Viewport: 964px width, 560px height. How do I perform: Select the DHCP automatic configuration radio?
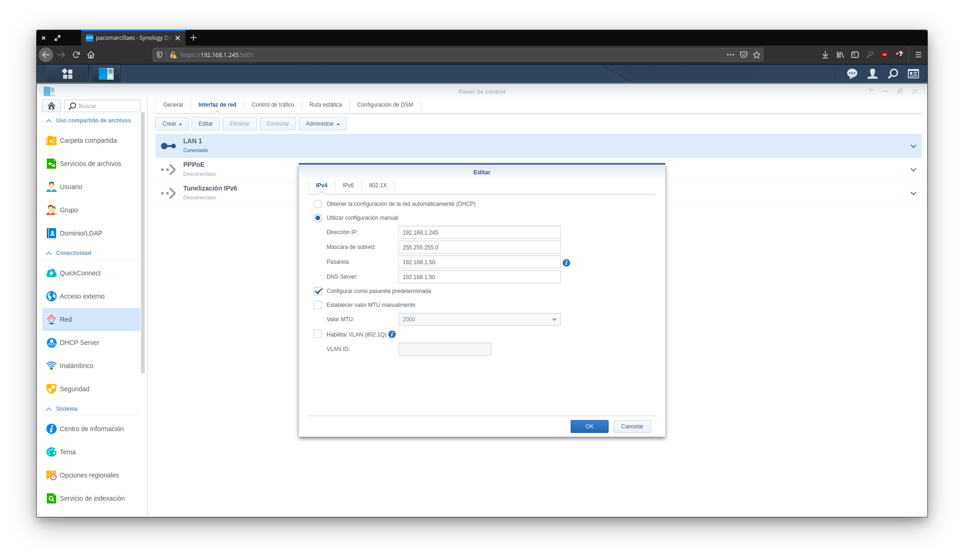[318, 204]
